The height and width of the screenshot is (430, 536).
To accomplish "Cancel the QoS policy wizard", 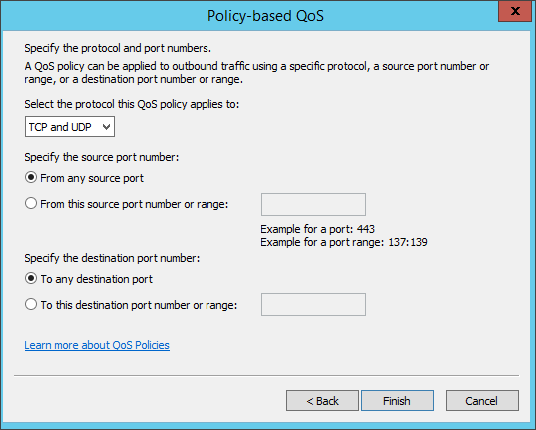I will pos(482,401).
